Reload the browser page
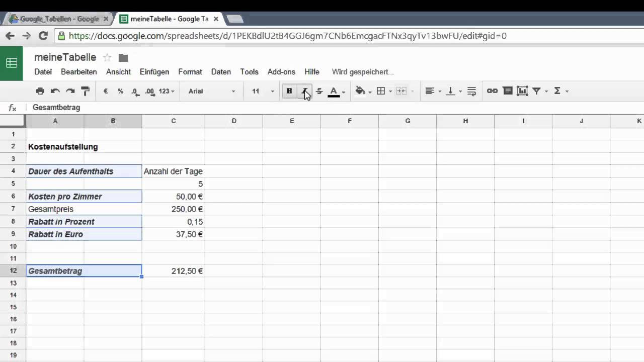Screen dimensions: 644x362 click(43, 36)
